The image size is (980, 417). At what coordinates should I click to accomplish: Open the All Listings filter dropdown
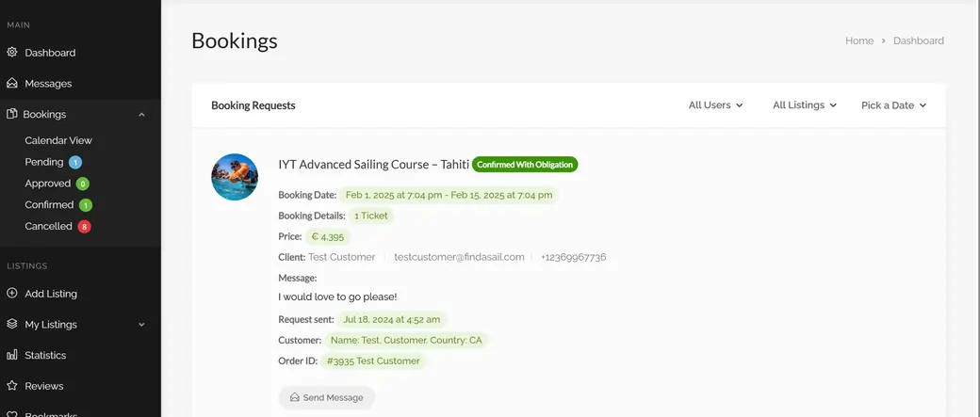point(804,105)
